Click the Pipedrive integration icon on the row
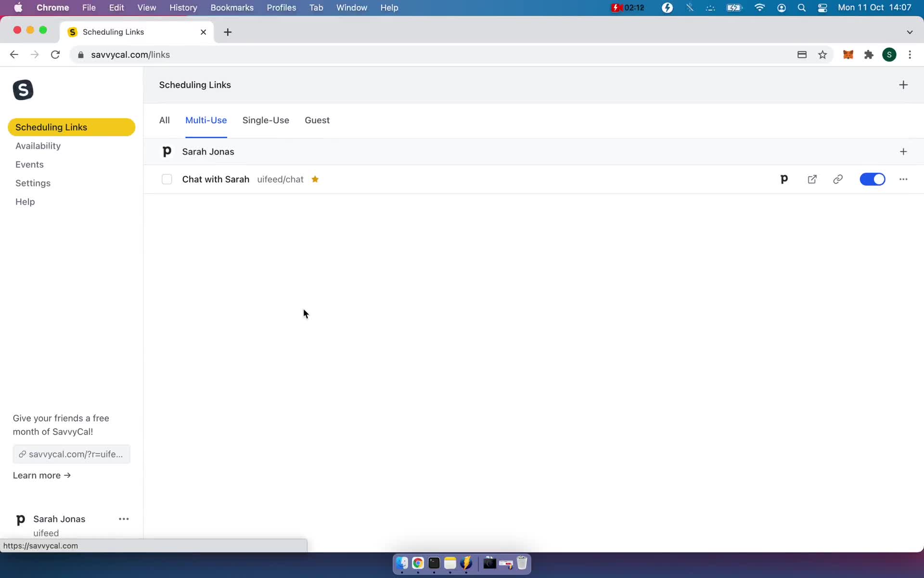The width and height of the screenshot is (924, 578). click(x=784, y=179)
